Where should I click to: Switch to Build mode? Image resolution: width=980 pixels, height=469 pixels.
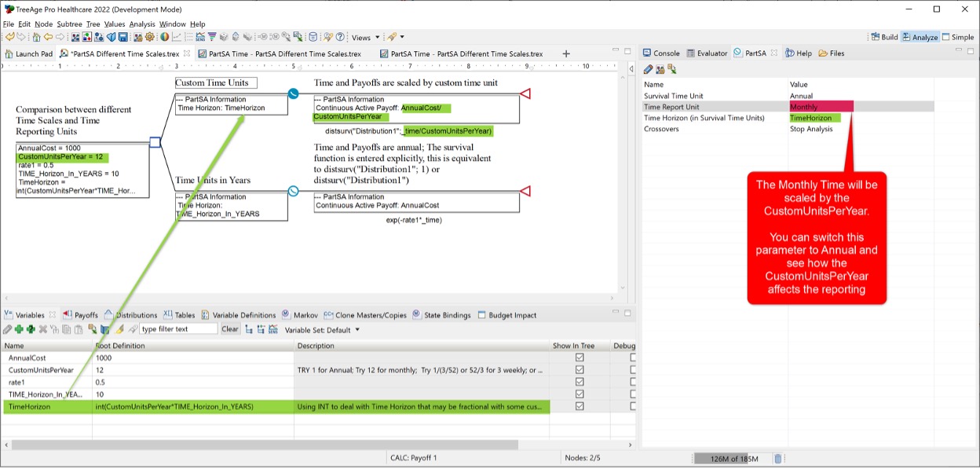pyautogui.click(x=883, y=37)
